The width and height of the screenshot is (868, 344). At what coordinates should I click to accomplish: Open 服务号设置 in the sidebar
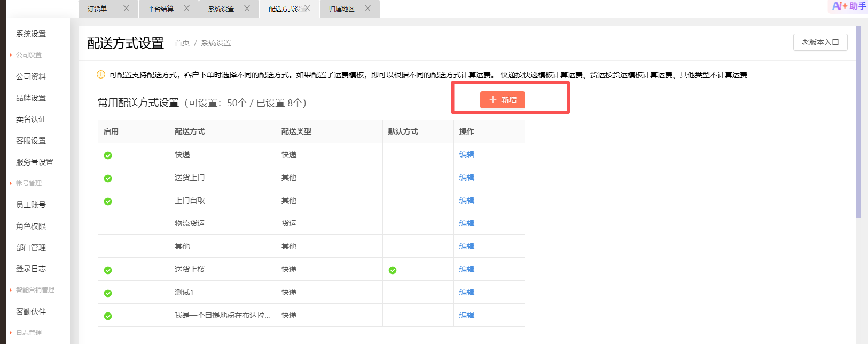[35, 162]
